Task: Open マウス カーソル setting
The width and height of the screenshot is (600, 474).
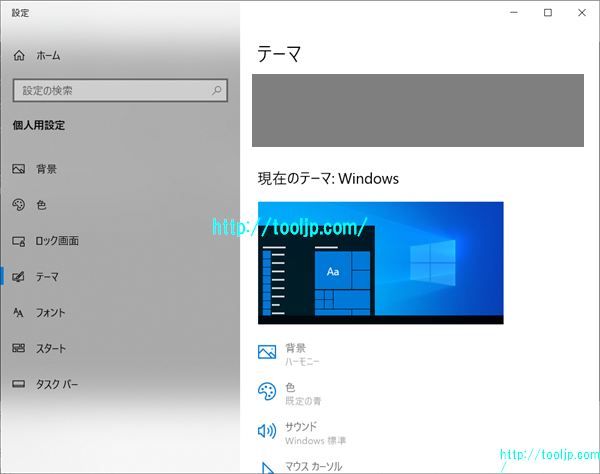Action: (313, 466)
